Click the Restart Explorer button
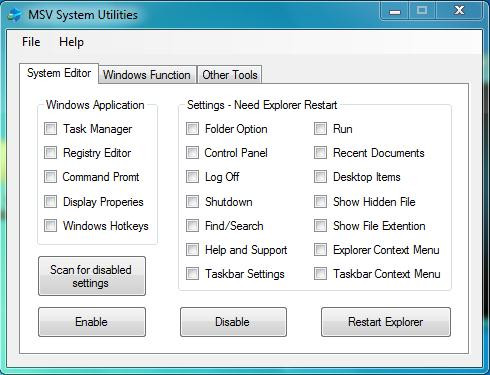Image resolution: width=490 pixels, height=375 pixels. coord(386,322)
